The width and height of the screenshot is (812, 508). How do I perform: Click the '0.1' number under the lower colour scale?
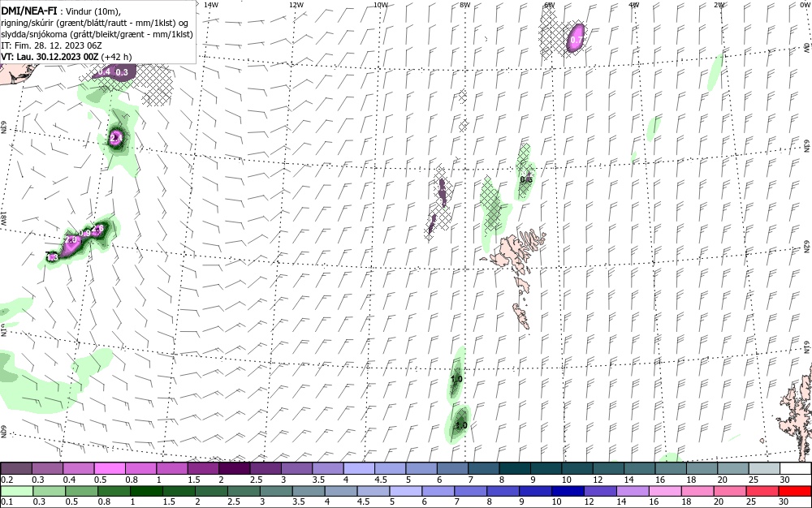[6, 502]
